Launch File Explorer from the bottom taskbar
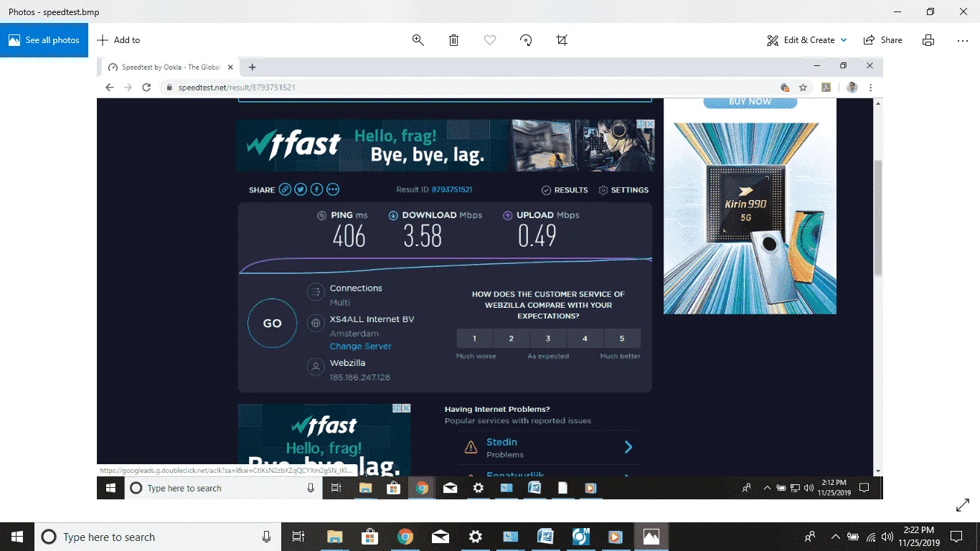The width and height of the screenshot is (980, 551). click(334, 537)
